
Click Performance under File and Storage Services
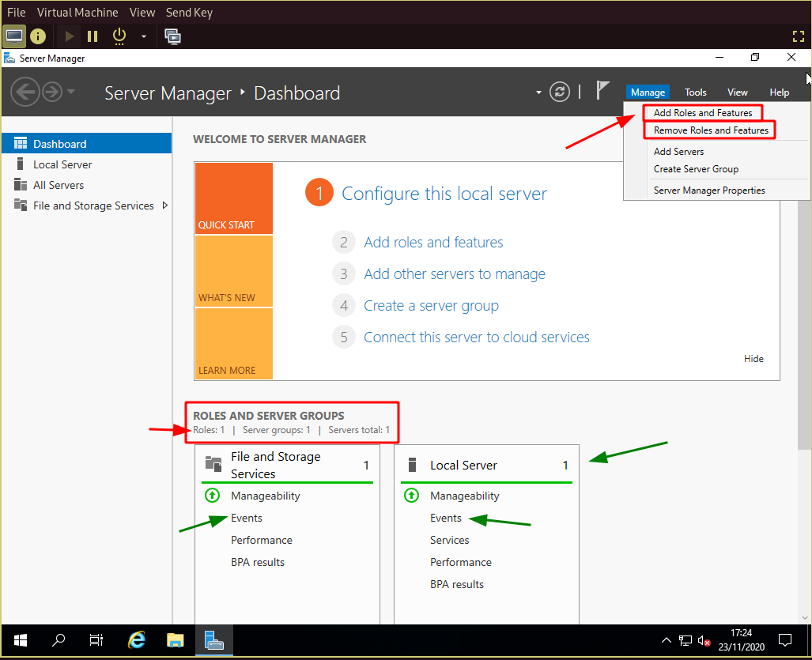point(262,541)
